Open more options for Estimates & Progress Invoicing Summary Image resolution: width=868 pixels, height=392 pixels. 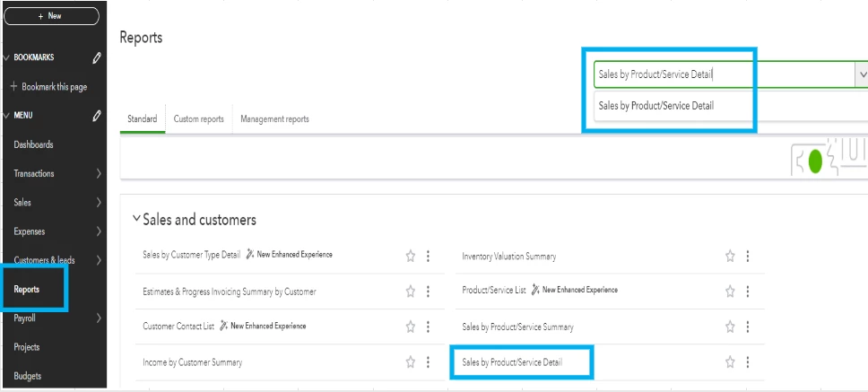point(428,292)
